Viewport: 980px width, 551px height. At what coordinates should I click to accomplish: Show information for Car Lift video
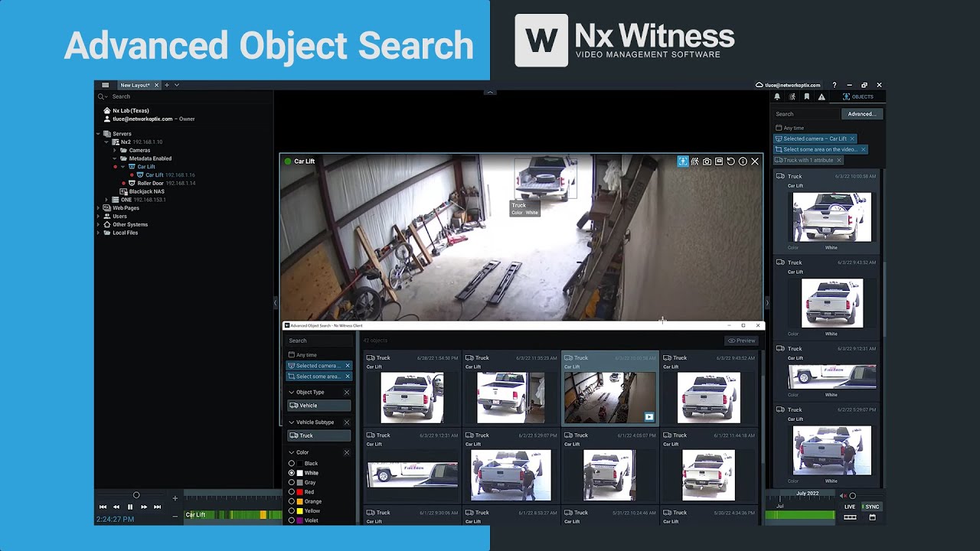[743, 161]
